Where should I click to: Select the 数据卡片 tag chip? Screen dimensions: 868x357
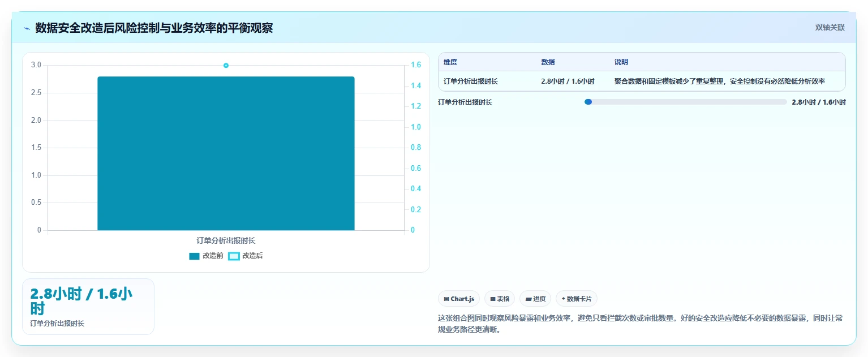tap(577, 299)
